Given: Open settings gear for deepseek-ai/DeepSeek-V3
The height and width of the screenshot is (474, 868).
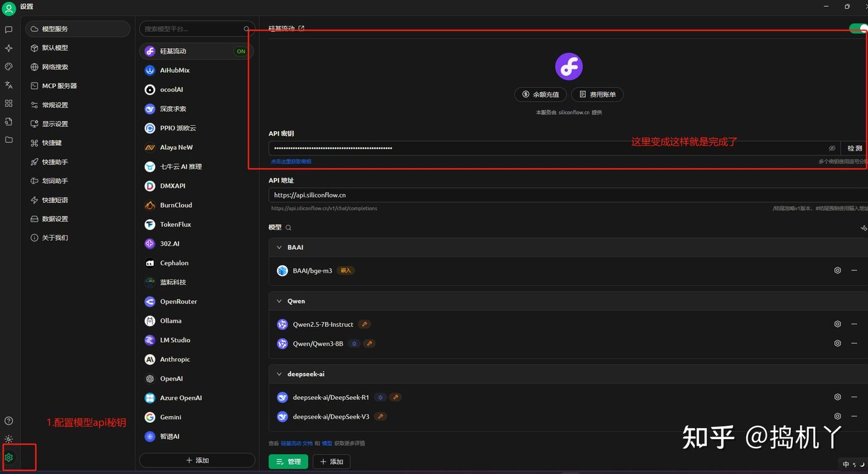Looking at the screenshot, I should tap(837, 416).
